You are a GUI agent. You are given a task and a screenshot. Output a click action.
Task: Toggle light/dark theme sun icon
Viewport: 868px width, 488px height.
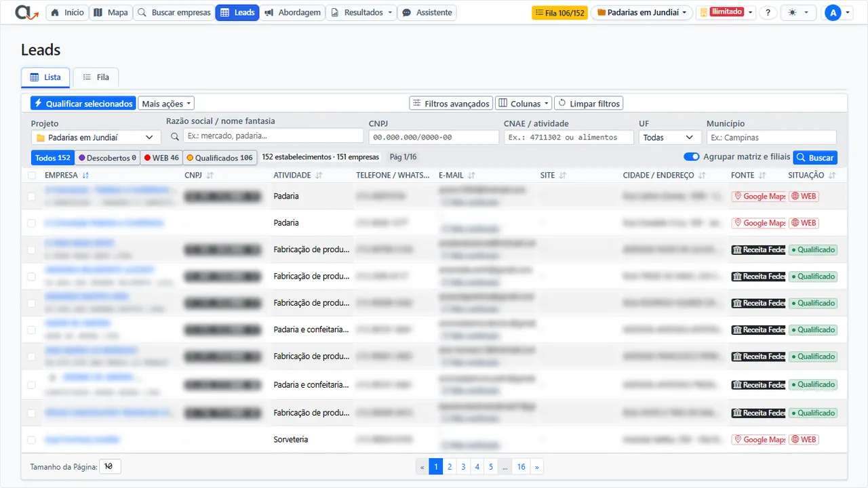pyautogui.click(x=799, y=12)
